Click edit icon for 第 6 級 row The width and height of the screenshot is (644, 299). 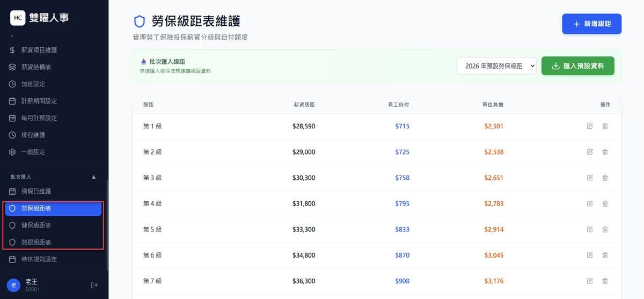click(590, 255)
